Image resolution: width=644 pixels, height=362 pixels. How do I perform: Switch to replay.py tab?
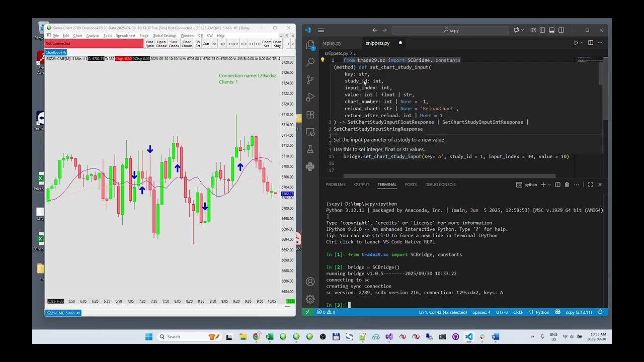pos(332,43)
